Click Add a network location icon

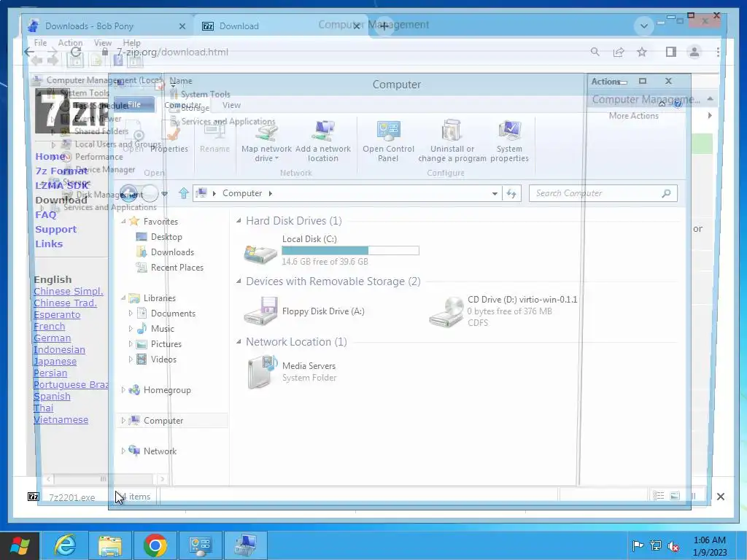(323, 141)
